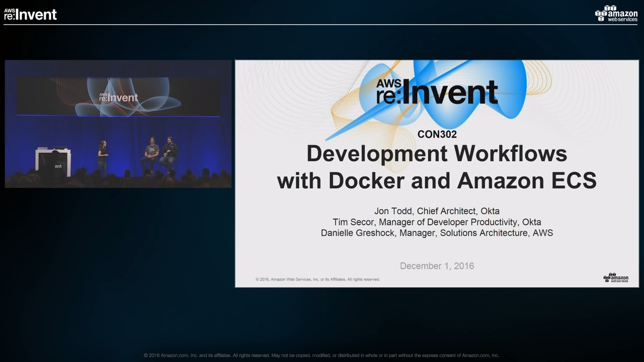Click the CON302 session code

point(437,134)
